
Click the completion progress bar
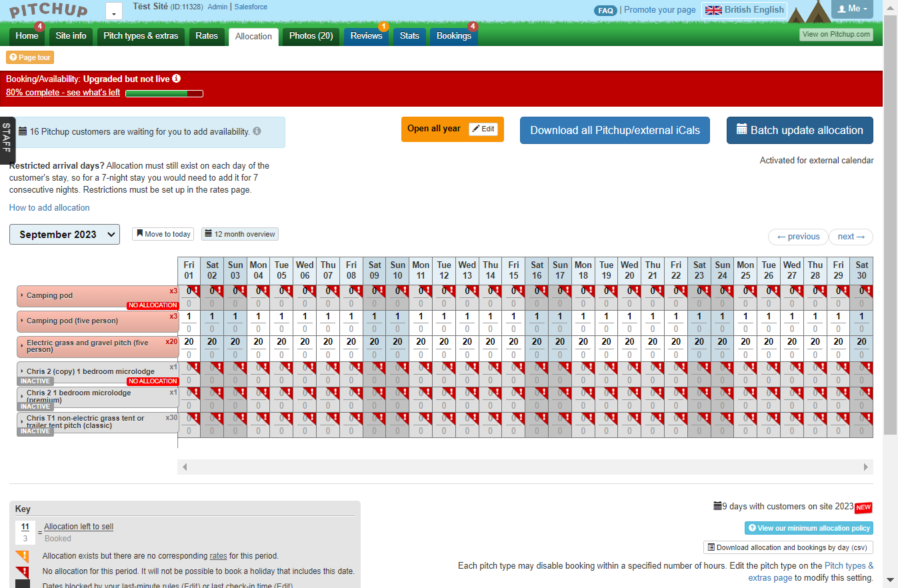[164, 93]
